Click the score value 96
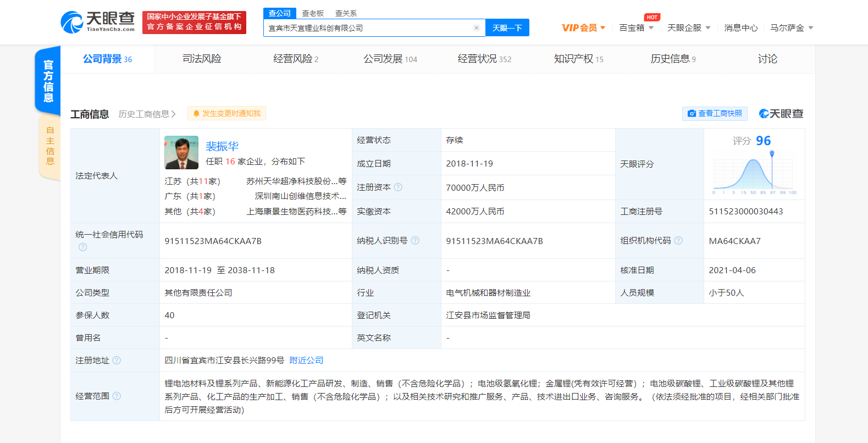Viewport: 868px width, 443px height. [763, 141]
